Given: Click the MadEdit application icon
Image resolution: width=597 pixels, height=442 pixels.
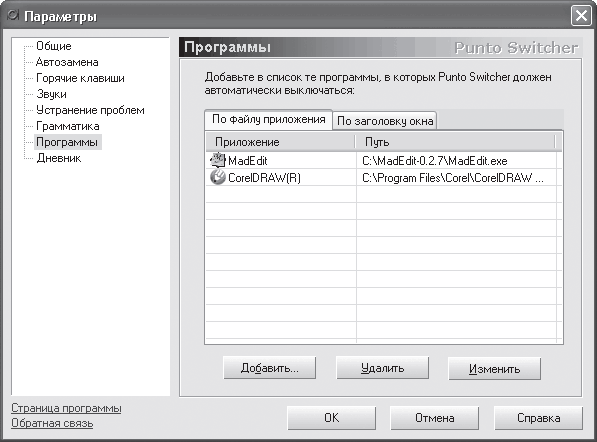Looking at the screenshot, I should [x=218, y=160].
